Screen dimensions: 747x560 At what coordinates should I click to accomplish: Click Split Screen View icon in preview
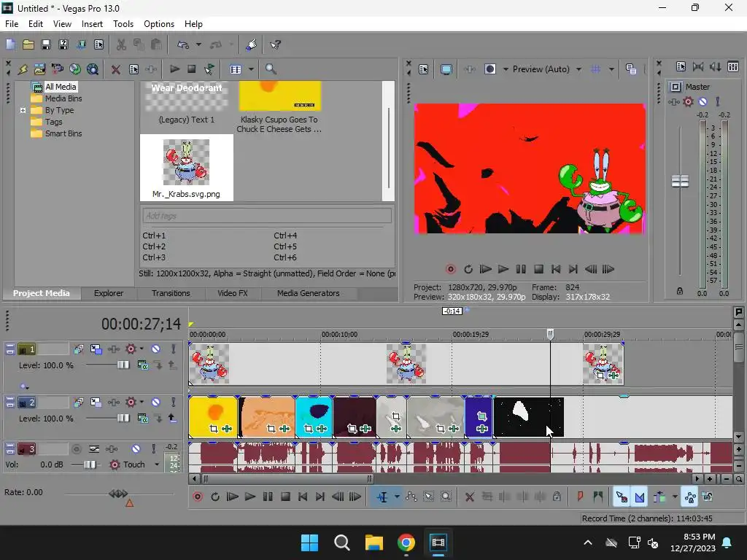pyautogui.click(x=489, y=69)
